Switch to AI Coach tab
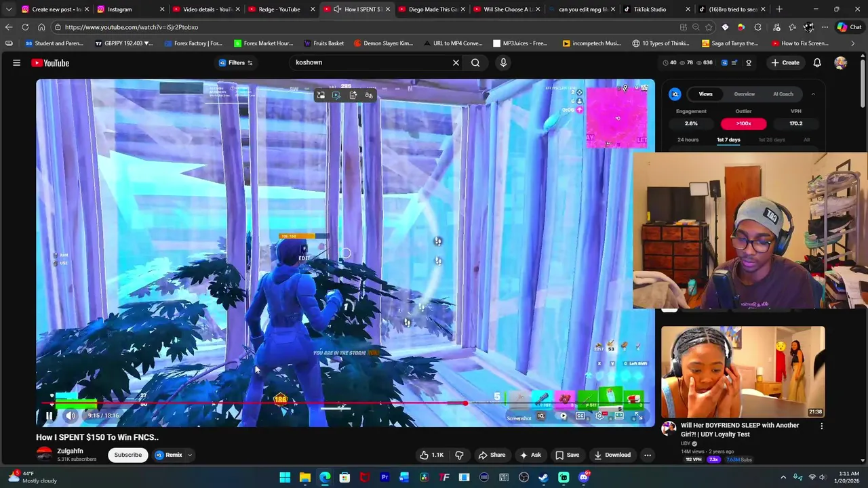 pos(783,94)
